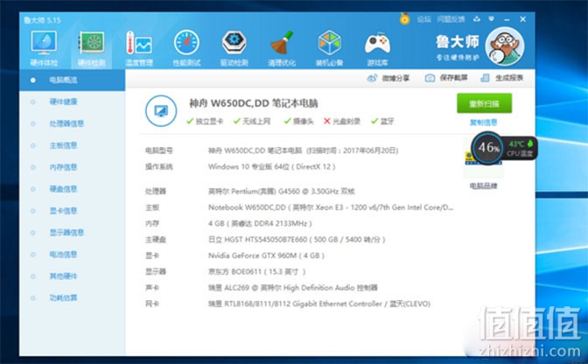Screen dimensions: 588x364
Task: Click the Pentium G4560 @ 3.50GHz processor text
Action: 282,191
